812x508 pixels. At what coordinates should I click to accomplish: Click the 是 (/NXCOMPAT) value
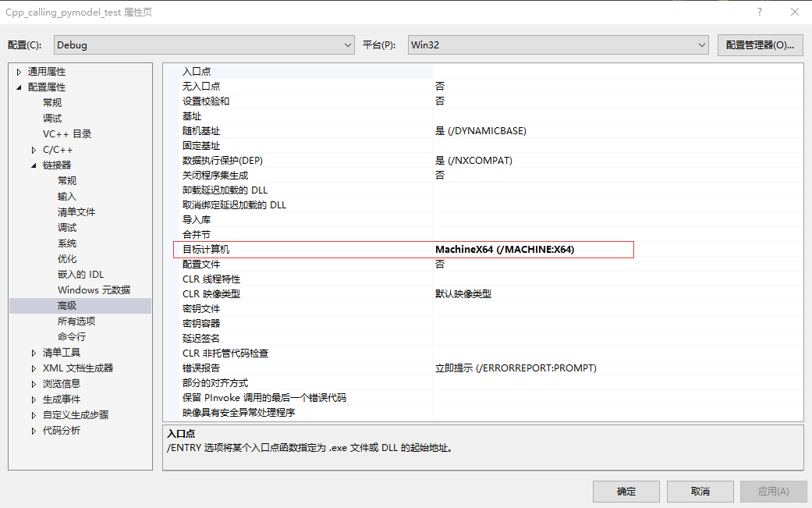pyautogui.click(x=473, y=161)
